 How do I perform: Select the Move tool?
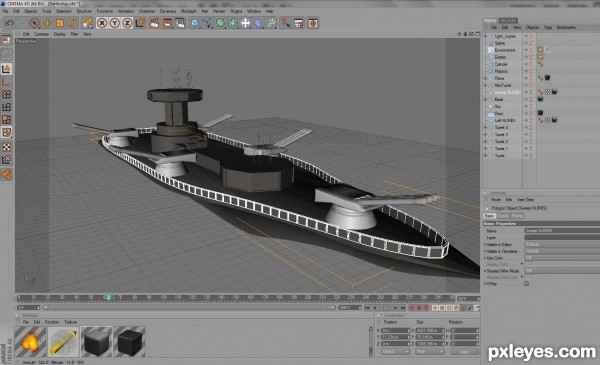pyautogui.click(x=47, y=23)
